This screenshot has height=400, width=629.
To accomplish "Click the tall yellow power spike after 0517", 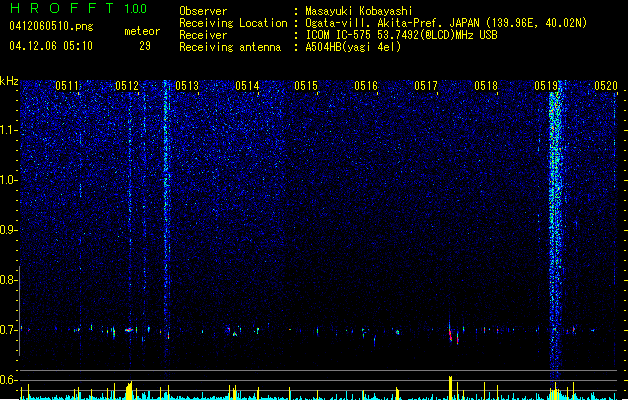I will pos(450,388).
